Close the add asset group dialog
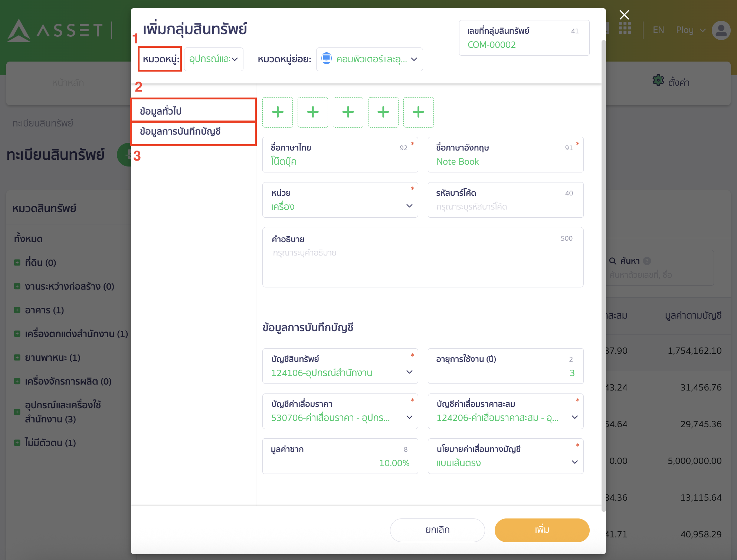This screenshot has height=560, width=737. pyautogui.click(x=624, y=15)
